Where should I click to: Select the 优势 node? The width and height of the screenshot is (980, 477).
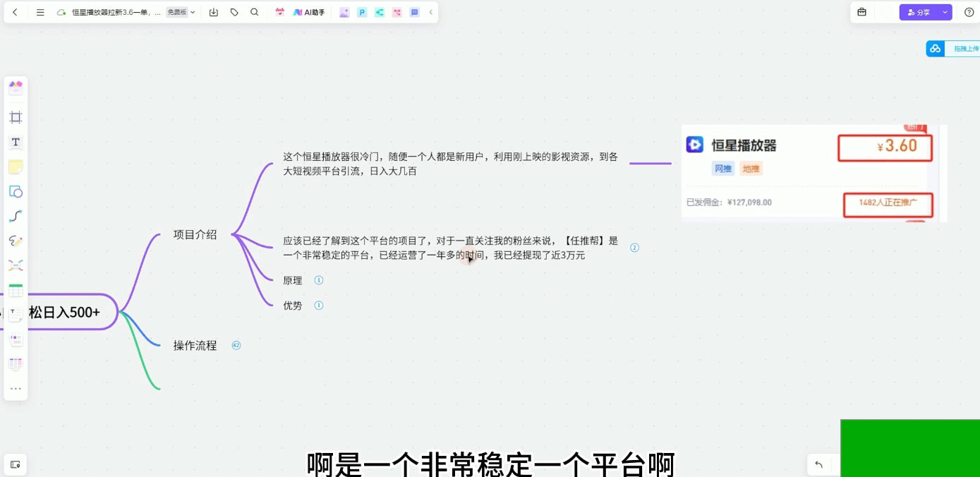(293, 306)
